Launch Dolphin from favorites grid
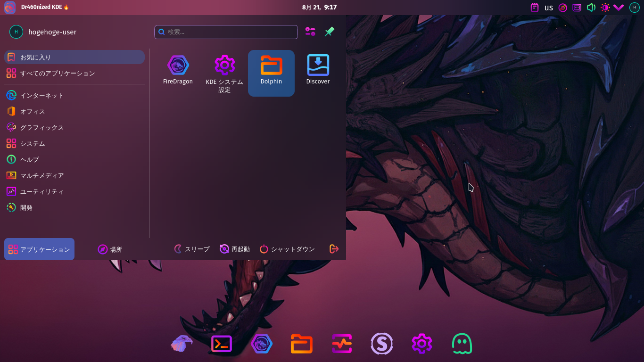 [x=271, y=73]
